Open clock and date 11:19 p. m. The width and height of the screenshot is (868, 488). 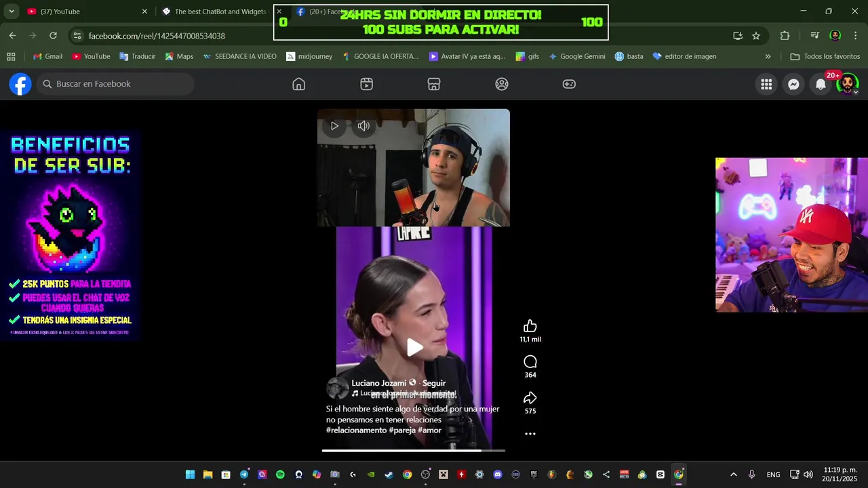840,474
